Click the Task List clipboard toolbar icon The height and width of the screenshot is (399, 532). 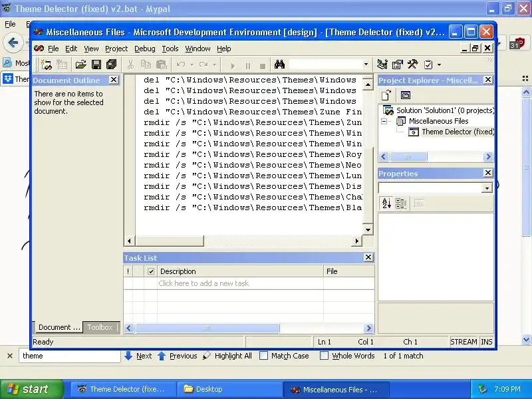point(428,65)
